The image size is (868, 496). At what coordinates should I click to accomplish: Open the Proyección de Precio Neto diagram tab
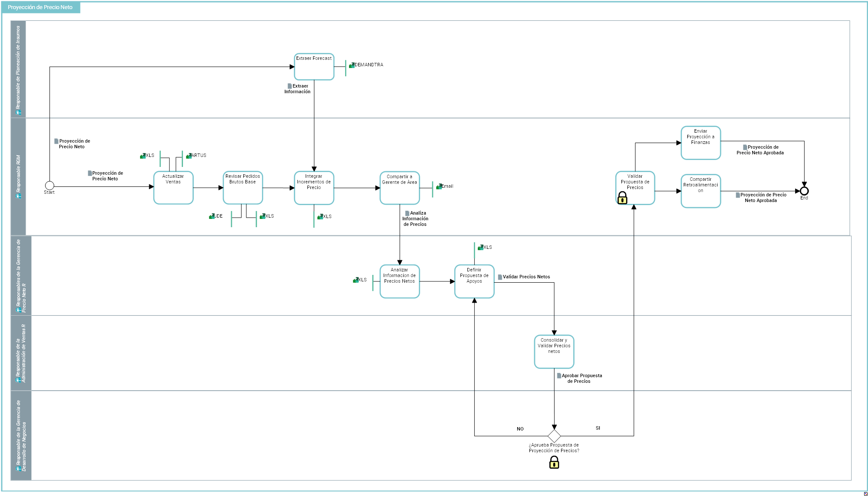41,7
